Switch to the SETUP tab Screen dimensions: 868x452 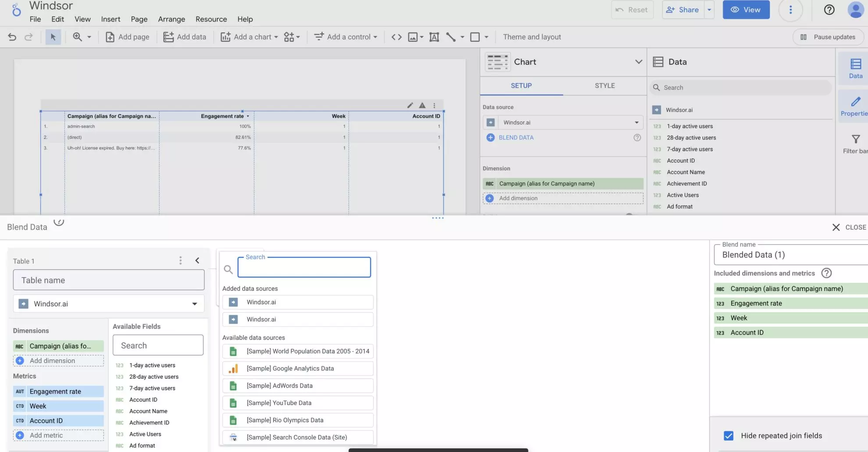(521, 86)
